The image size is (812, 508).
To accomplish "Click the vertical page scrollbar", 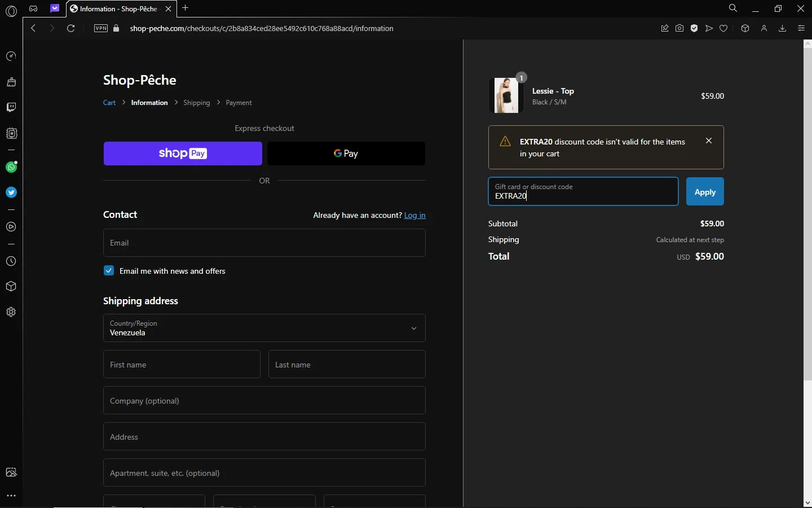I will click(807, 213).
